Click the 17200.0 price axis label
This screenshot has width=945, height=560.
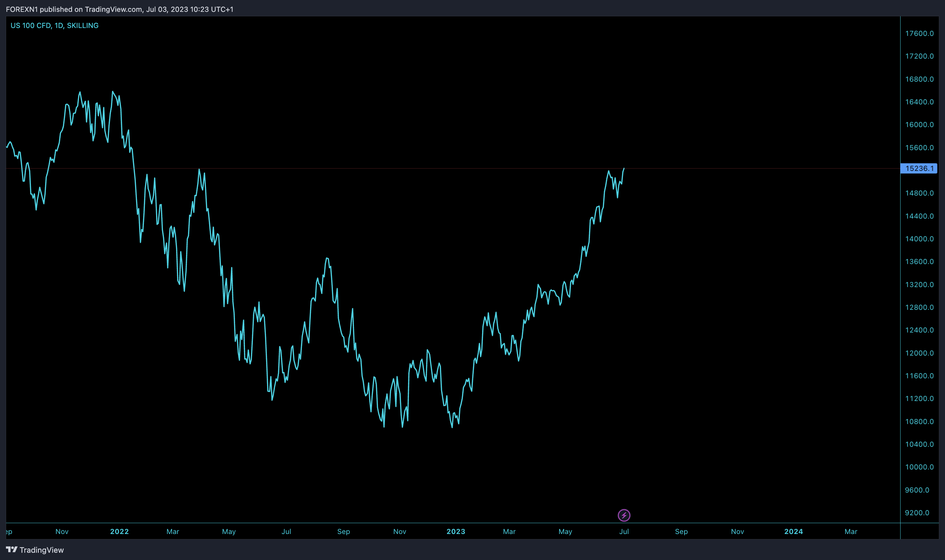coord(919,56)
